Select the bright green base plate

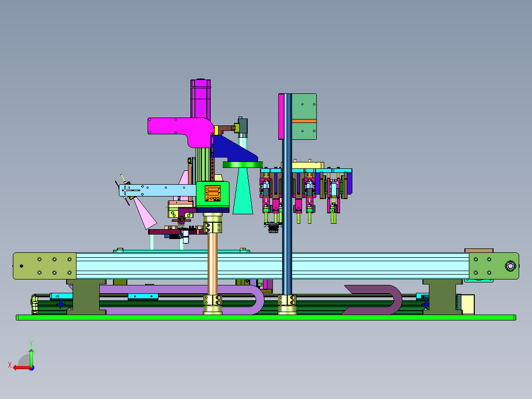[266, 318]
